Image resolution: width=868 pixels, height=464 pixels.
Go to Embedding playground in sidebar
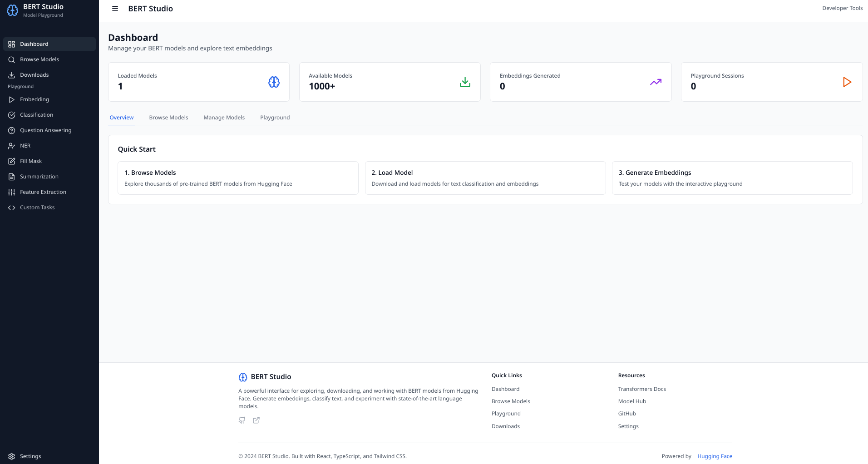tap(49, 99)
